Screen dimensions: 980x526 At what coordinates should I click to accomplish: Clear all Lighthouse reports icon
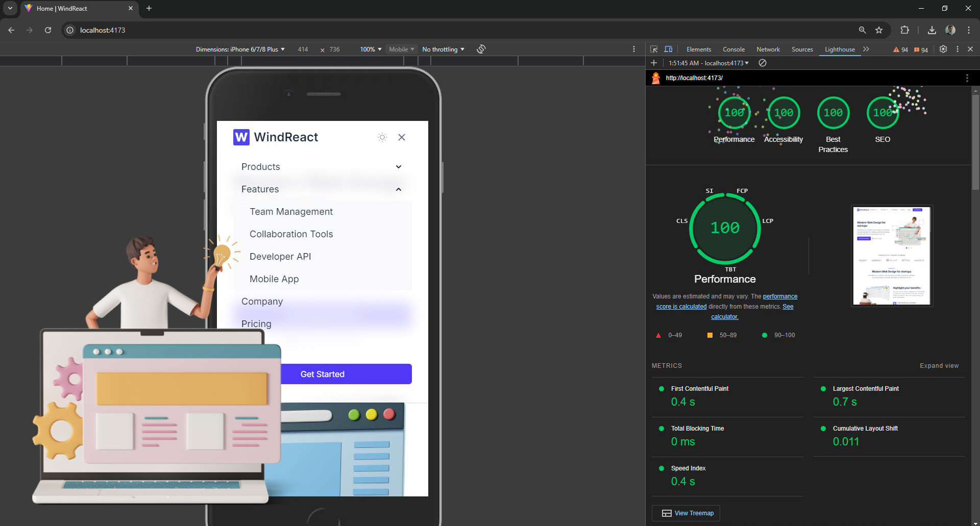[763, 63]
